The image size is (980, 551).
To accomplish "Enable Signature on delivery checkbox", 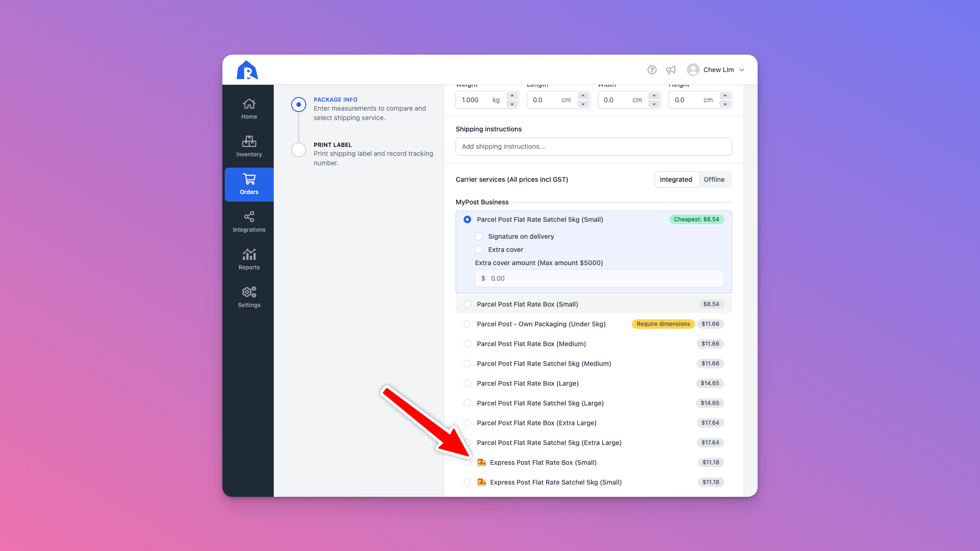I will tap(479, 236).
